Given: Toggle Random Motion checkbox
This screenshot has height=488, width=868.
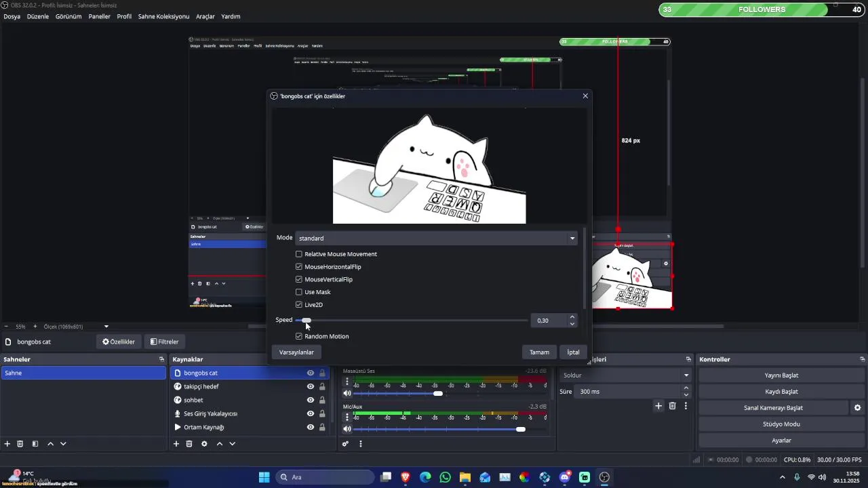Looking at the screenshot, I should [x=299, y=336].
